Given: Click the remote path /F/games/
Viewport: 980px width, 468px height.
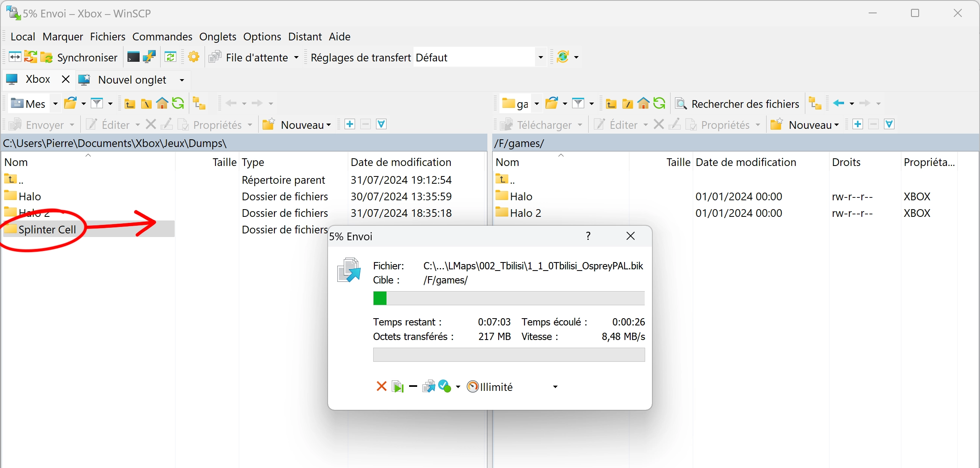Looking at the screenshot, I should tap(519, 143).
